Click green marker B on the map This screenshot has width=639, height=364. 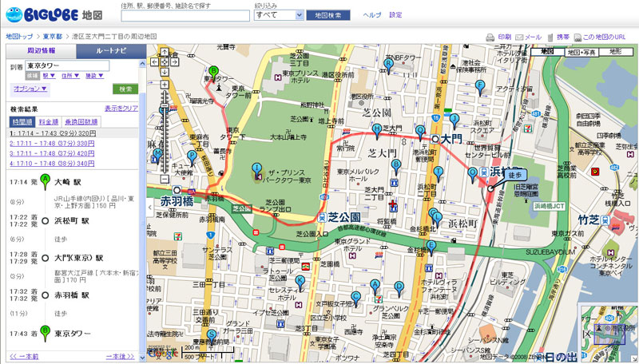click(x=213, y=72)
